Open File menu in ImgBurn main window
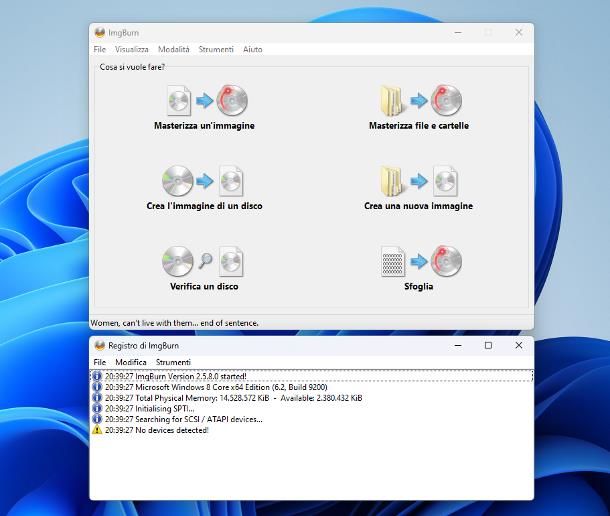Viewport: 610px width, 516px height. point(100,49)
